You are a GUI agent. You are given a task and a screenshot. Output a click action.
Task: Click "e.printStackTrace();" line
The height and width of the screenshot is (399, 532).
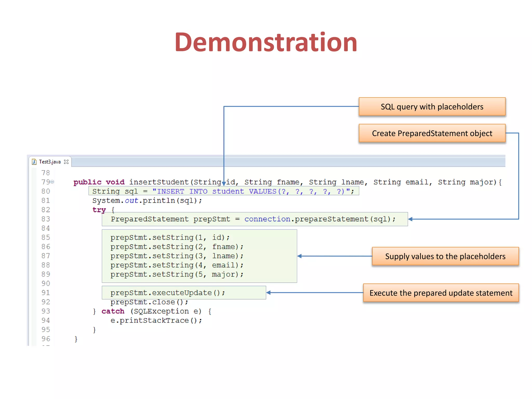(x=156, y=321)
